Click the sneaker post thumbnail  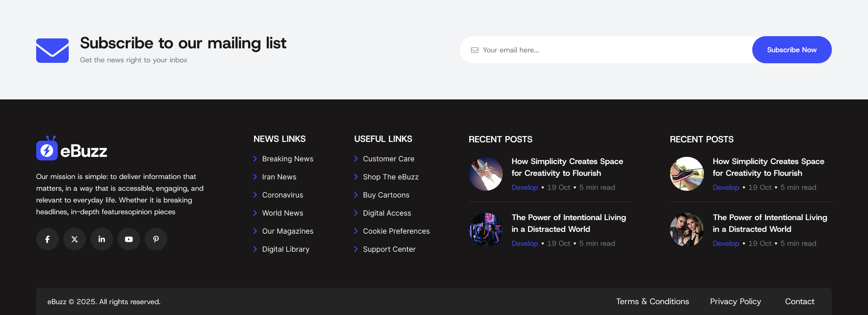tap(687, 174)
